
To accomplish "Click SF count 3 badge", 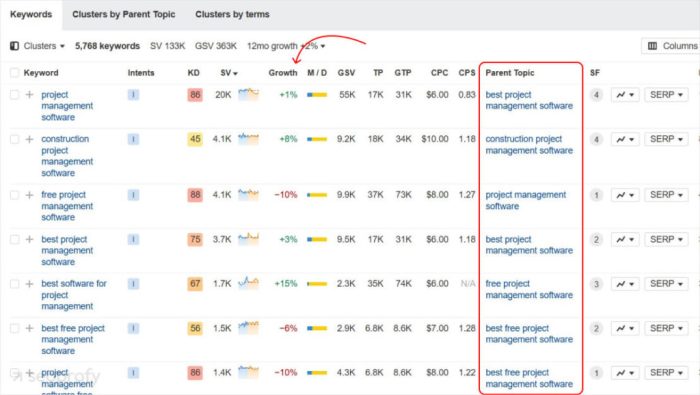I will [x=596, y=284].
